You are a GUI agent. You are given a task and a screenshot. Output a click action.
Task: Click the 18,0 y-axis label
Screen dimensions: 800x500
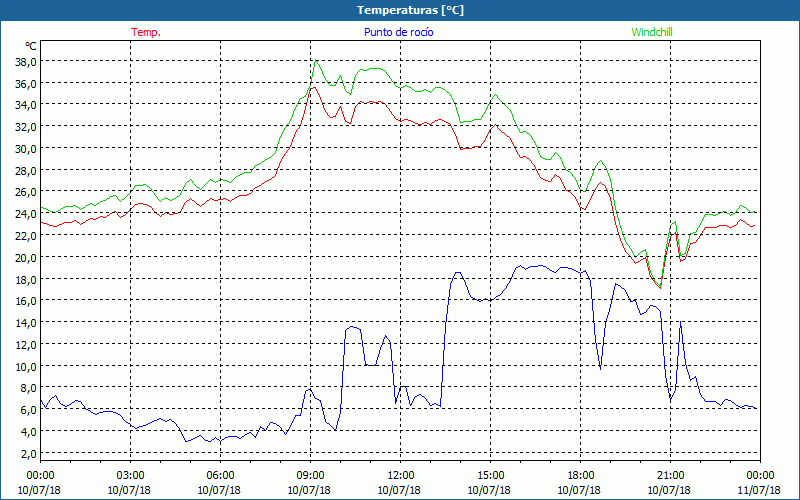click(x=26, y=279)
